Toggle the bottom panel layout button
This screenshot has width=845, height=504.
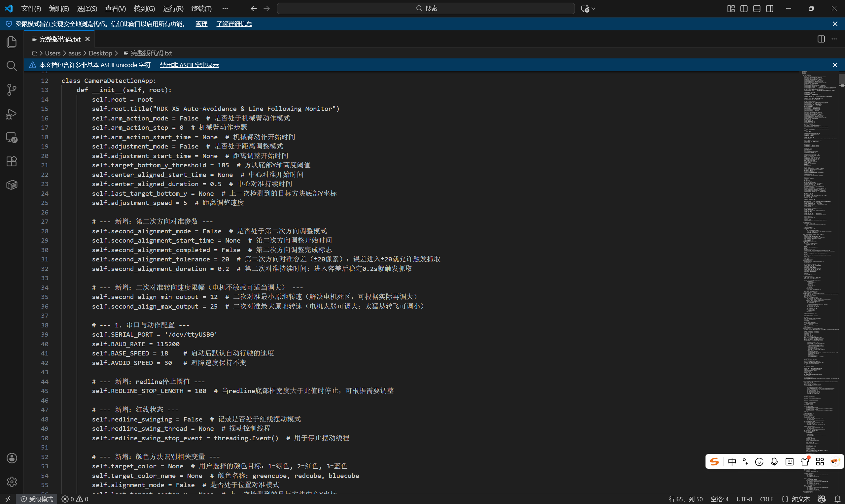click(x=757, y=9)
